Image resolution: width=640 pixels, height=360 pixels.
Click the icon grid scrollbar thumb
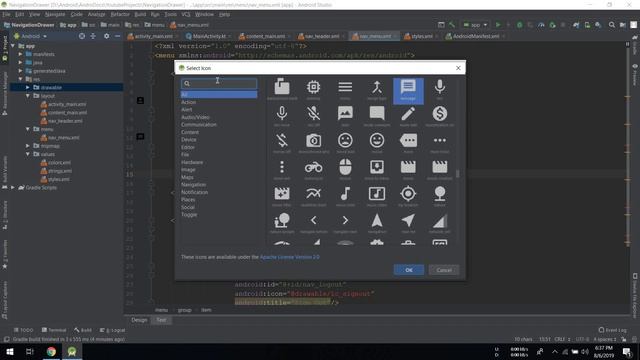point(458,174)
